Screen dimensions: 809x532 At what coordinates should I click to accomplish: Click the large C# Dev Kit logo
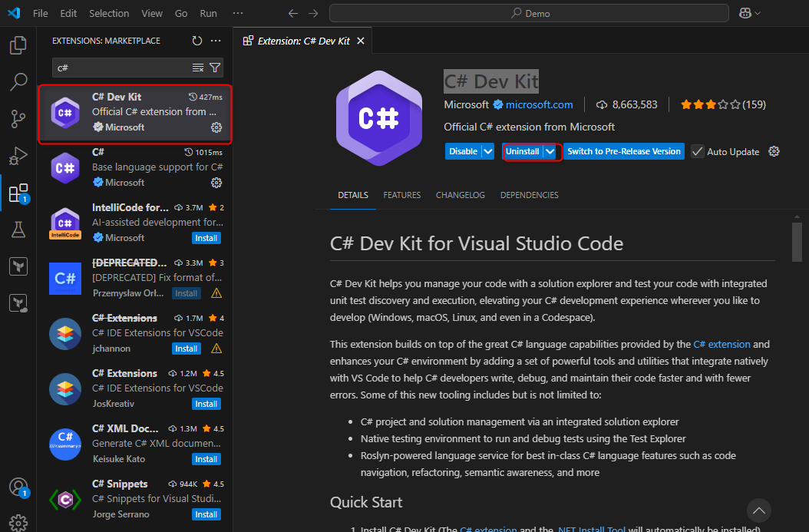click(379, 118)
